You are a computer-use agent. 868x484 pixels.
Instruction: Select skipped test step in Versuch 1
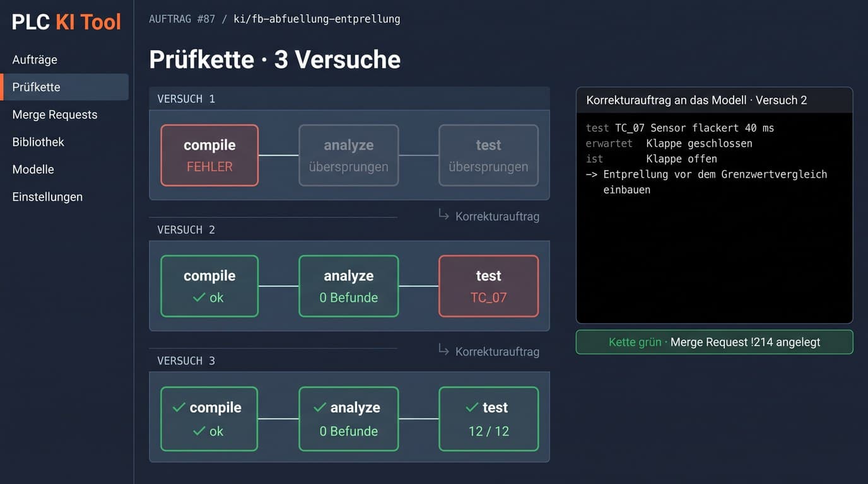[489, 155]
